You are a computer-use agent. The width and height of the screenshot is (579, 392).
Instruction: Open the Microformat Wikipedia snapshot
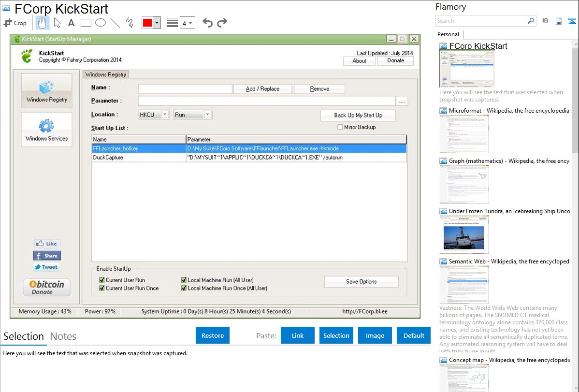464,134
